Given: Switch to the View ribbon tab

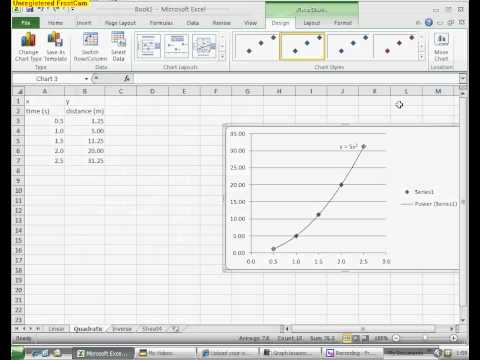Looking at the screenshot, I should coord(250,23).
